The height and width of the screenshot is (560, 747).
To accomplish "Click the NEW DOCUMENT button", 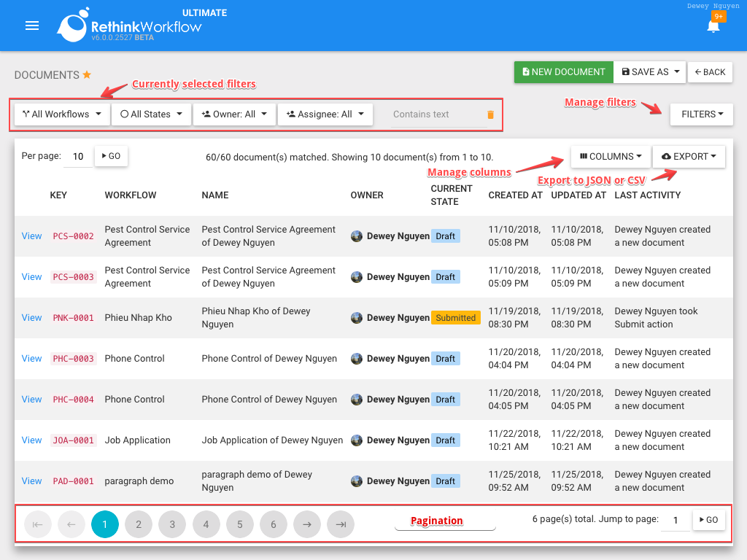I will (x=563, y=71).
